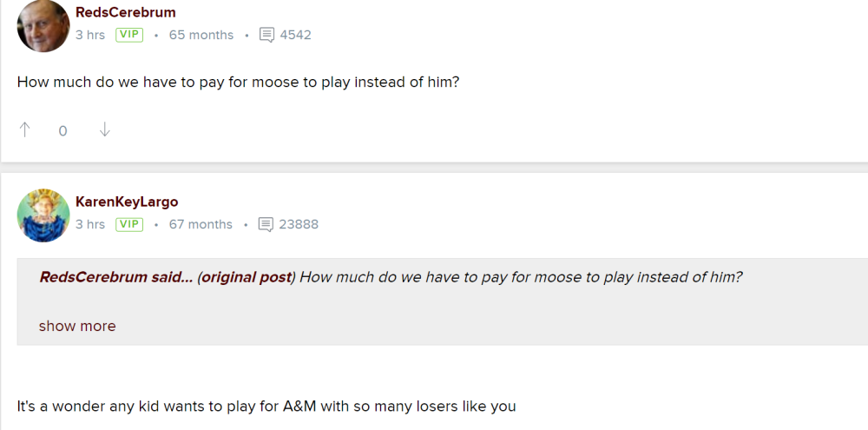Click RedsCerebrum's '3 hrs' timestamp
Screen dimensions: 868x430
coord(90,35)
